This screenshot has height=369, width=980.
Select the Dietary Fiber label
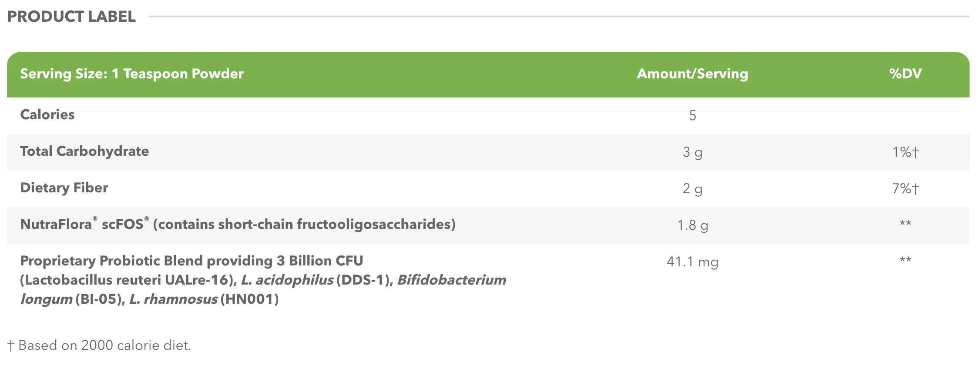[x=64, y=188]
